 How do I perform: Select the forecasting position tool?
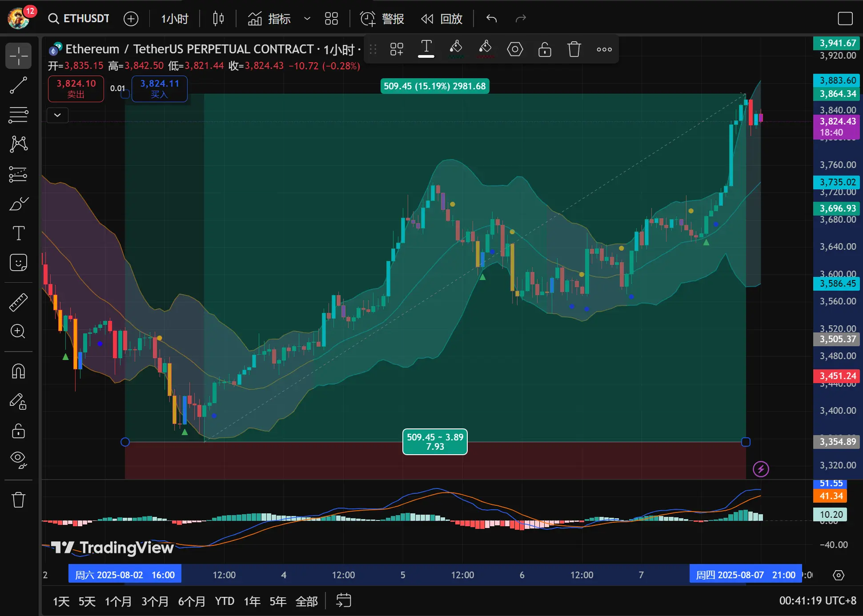(x=19, y=174)
